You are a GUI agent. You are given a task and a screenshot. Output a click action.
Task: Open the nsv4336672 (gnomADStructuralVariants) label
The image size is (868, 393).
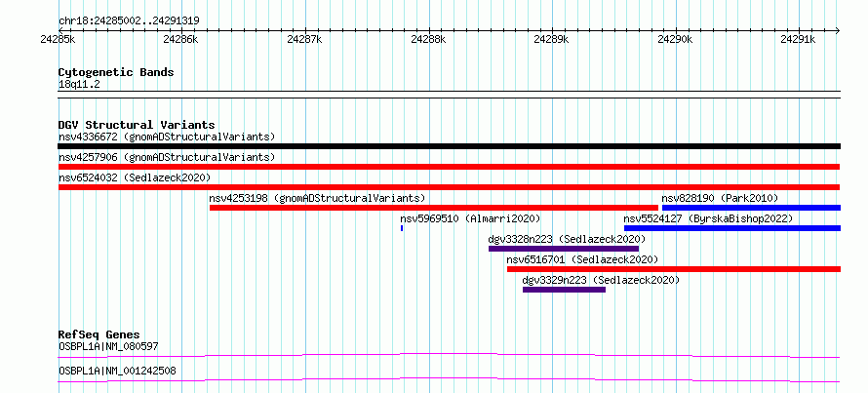click(167, 137)
